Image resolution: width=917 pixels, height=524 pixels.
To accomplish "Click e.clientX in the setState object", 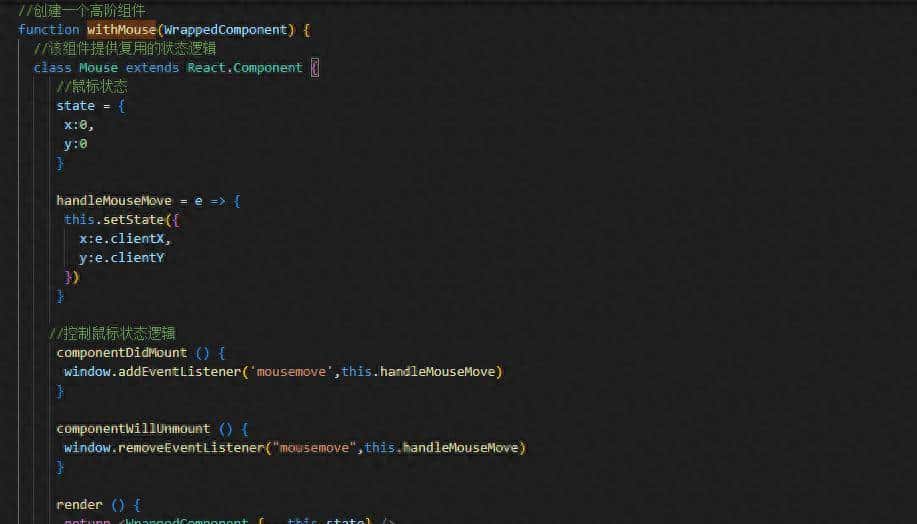I will coord(133,239).
